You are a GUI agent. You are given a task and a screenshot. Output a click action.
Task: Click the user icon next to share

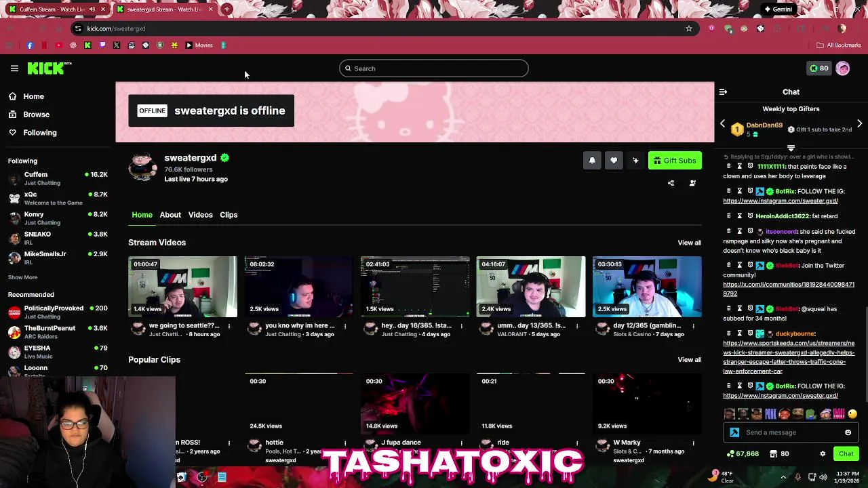[x=692, y=183]
